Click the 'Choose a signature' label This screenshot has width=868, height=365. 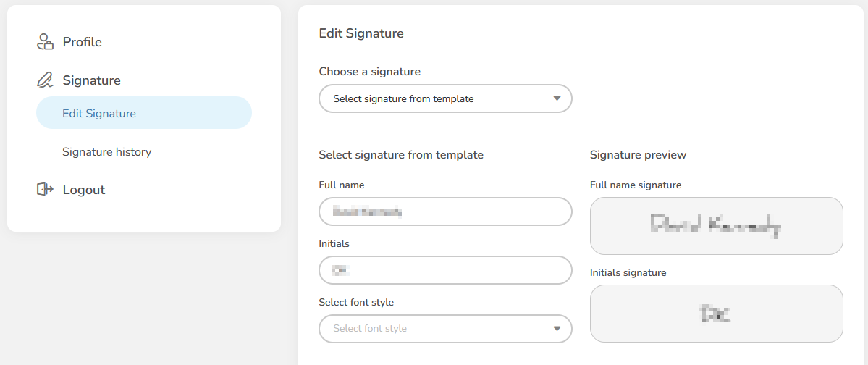tap(369, 72)
